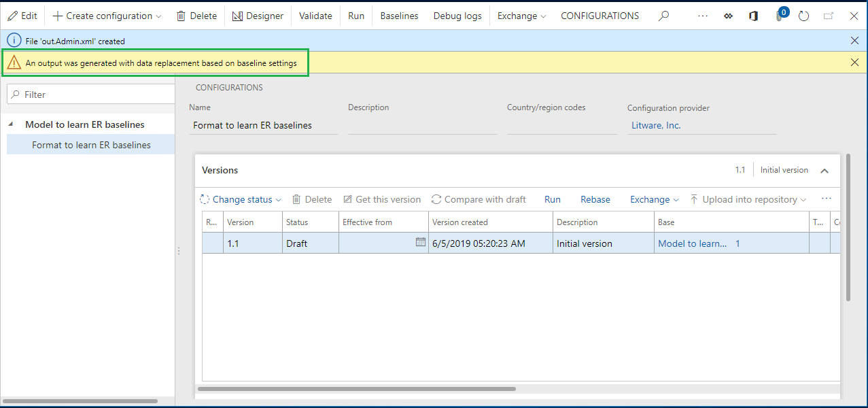The height and width of the screenshot is (408, 868).
Task: Open Litware, Inc. provider link
Action: point(655,125)
